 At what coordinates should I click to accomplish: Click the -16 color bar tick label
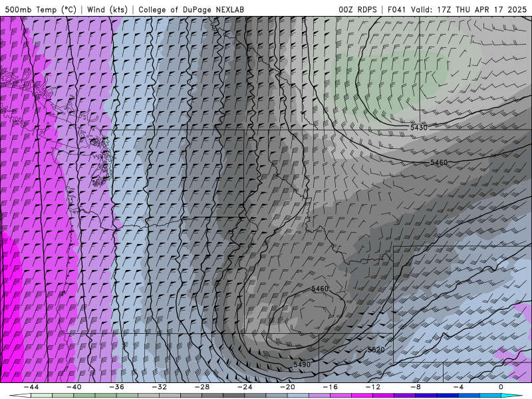tap(331, 387)
